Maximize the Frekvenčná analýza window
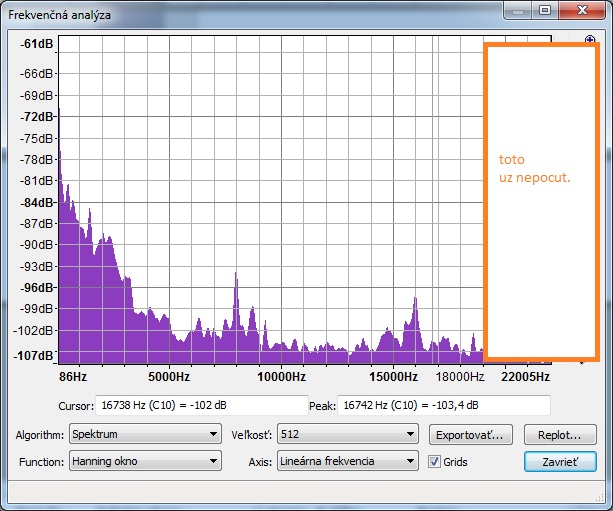The width and height of the screenshot is (613, 511). coord(546,10)
